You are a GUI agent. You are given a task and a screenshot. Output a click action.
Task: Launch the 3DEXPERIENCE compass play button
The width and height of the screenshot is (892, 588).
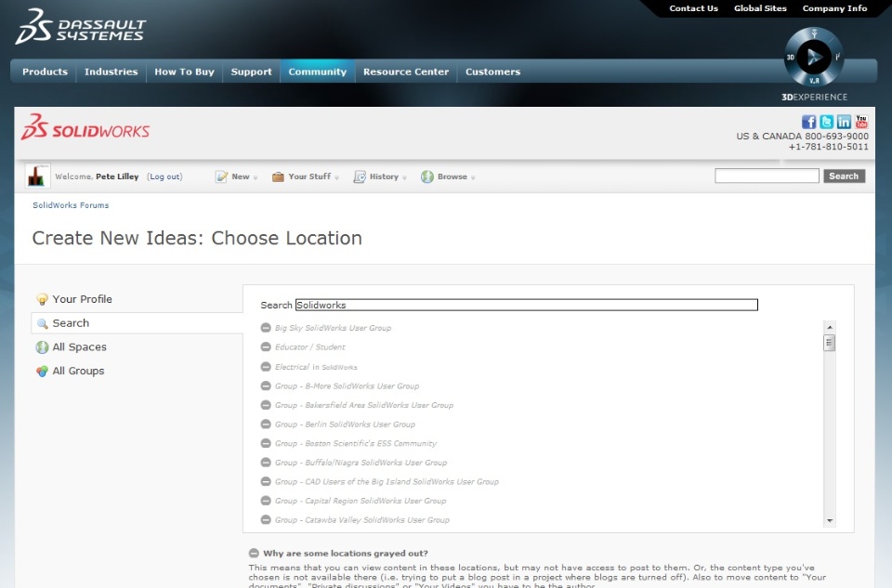pyautogui.click(x=813, y=57)
